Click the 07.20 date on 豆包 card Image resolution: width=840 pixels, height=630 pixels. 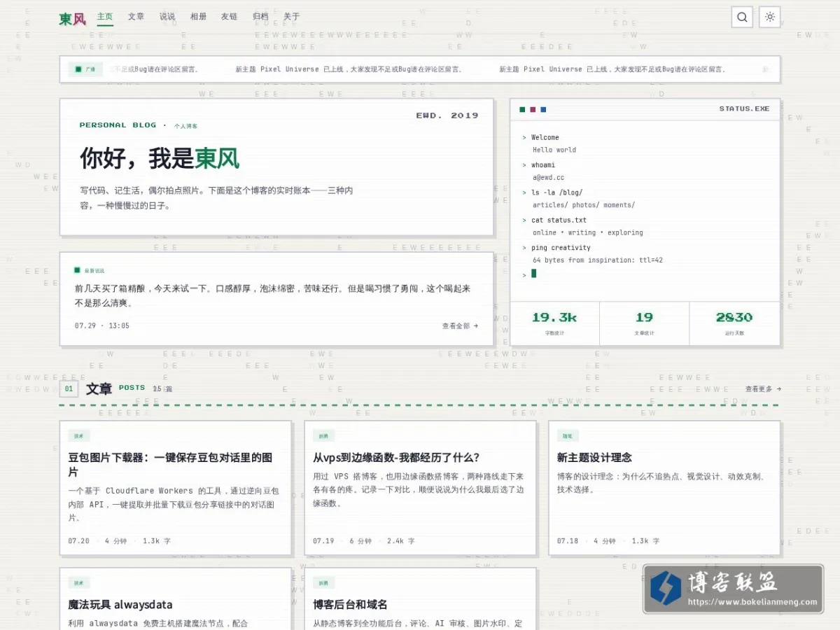point(78,540)
